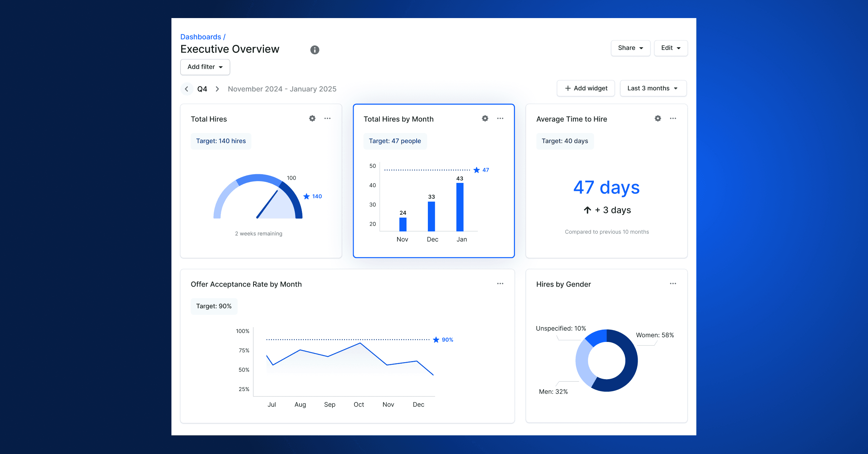
Task: Open the Add filter dropdown
Action: [x=205, y=67]
